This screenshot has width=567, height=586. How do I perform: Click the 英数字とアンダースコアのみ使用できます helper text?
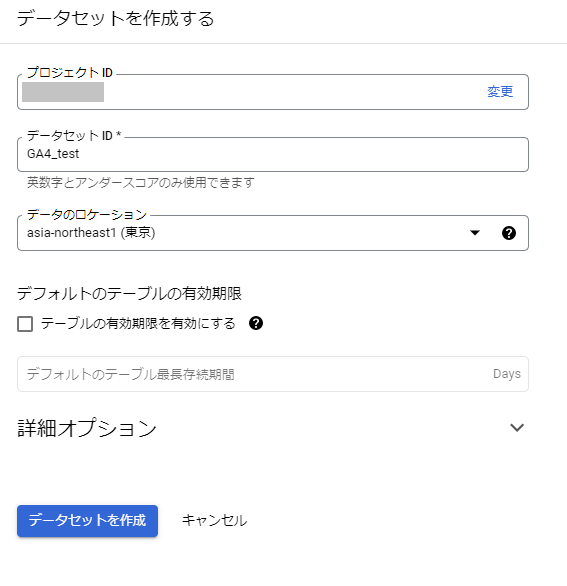(141, 182)
